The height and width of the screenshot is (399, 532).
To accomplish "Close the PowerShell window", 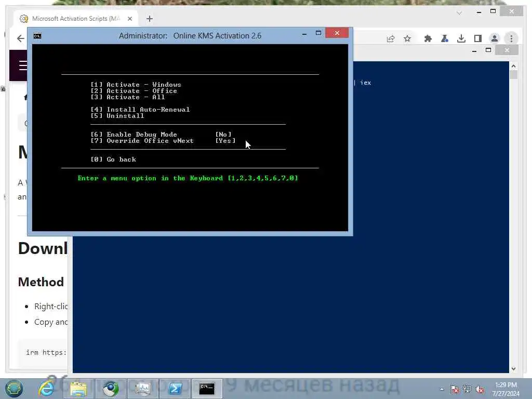I will 507,50.
